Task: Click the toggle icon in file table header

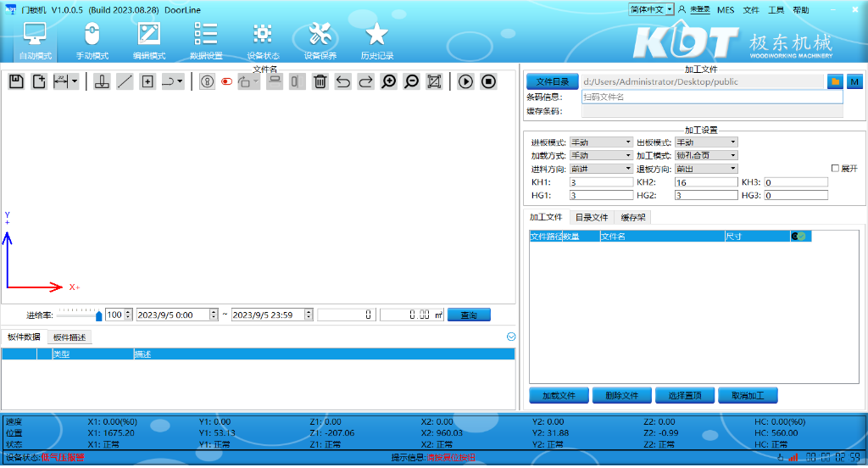Action: (798, 237)
